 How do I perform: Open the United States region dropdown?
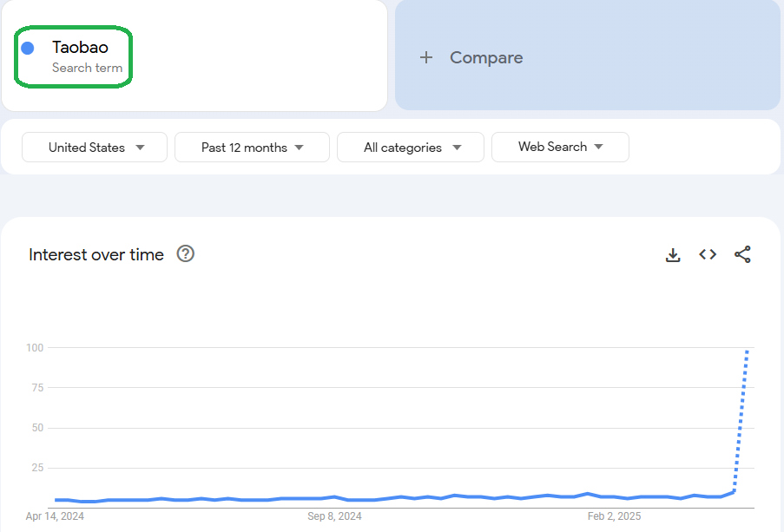(95, 147)
